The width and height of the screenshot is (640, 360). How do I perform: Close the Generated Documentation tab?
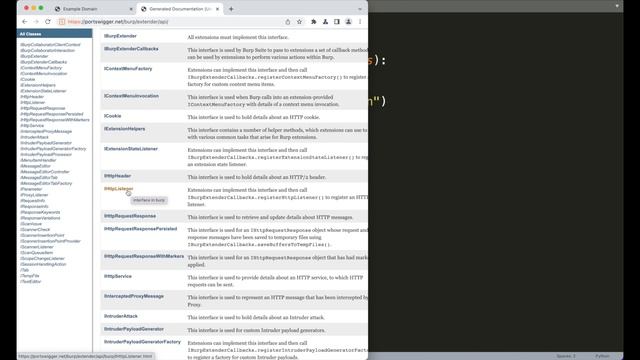tap(218, 9)
